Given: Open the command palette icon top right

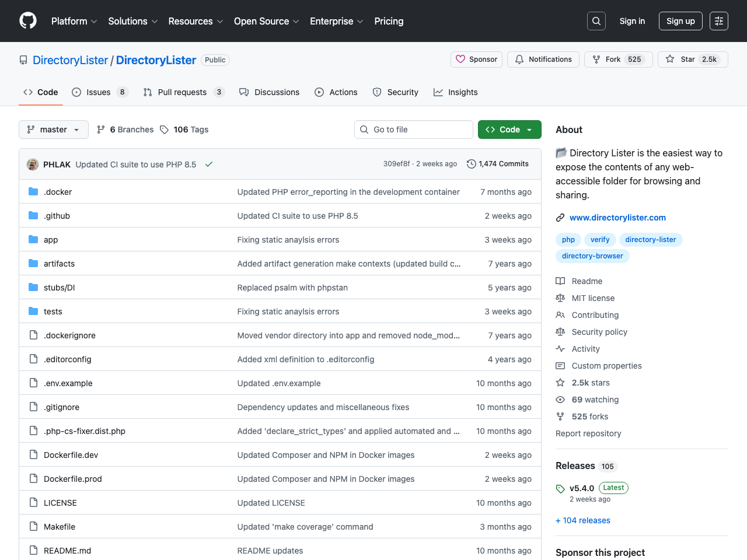Looking at the screenshot, I should [718, 20].
